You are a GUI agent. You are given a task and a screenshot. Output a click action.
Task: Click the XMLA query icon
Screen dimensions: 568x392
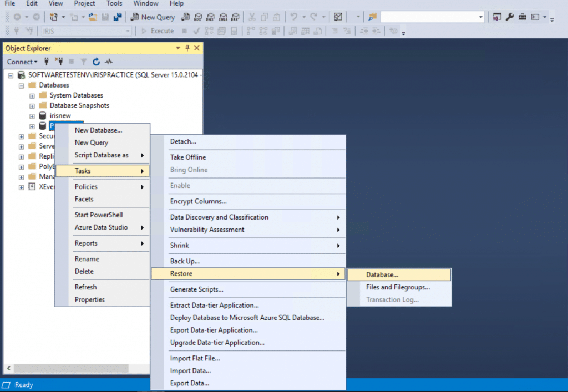pyautogui.click(x=223, y=17)
